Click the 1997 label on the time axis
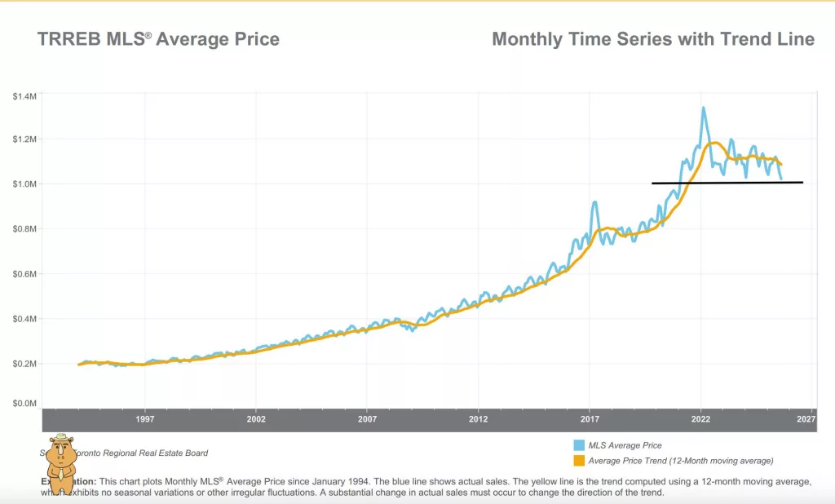This screenshot has height=504, width=835. (x=145, y=419)
